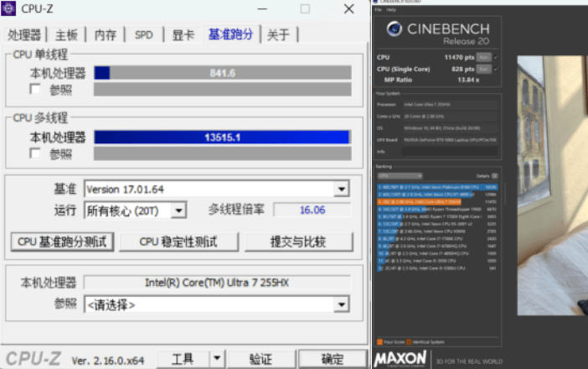Click the 多线程倍率 value 16.06 field
This screenshot has width=588, height=369.
[312, 210]
